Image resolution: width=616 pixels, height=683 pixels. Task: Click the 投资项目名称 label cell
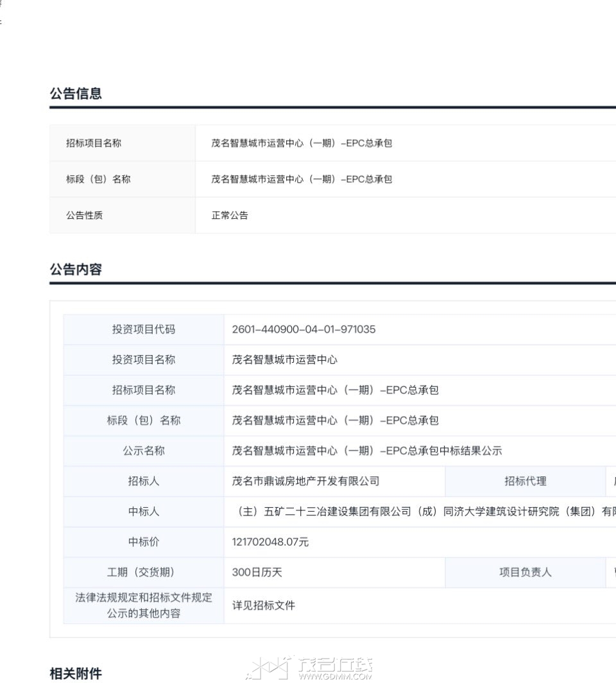click(143, 360)
